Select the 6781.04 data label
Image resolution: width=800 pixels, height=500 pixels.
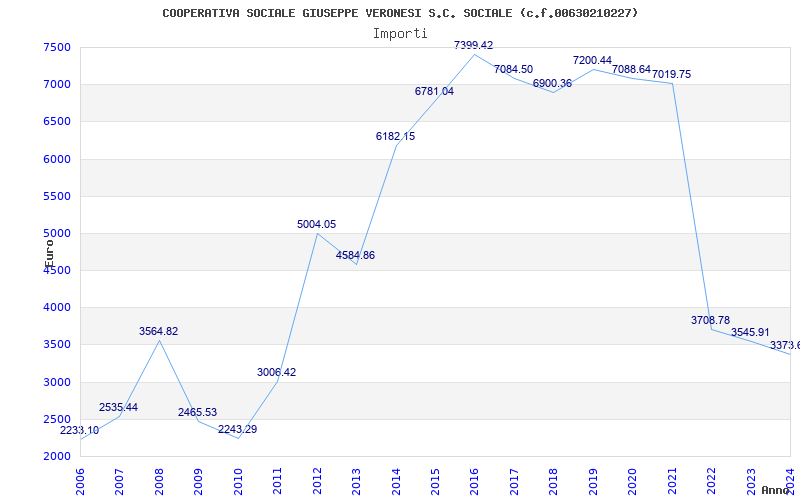point(434,92)
